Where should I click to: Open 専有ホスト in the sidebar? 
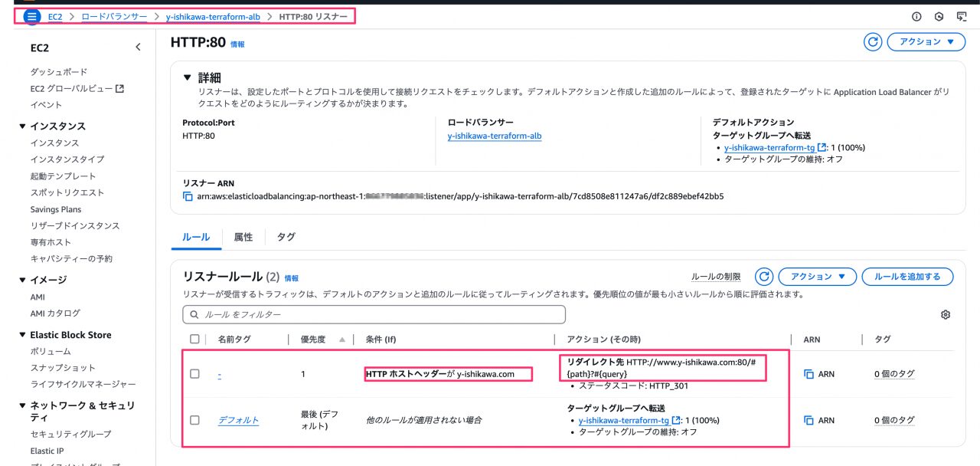(51, 242)
